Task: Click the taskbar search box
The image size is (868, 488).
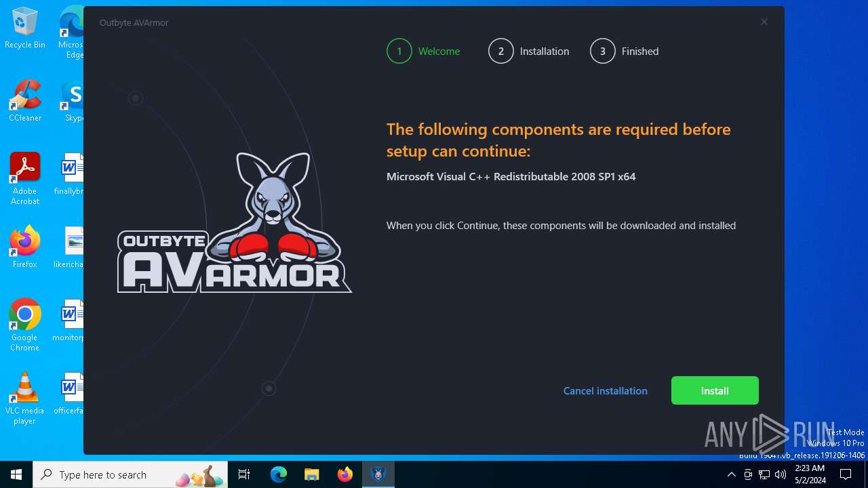Action: pos(130,474)
